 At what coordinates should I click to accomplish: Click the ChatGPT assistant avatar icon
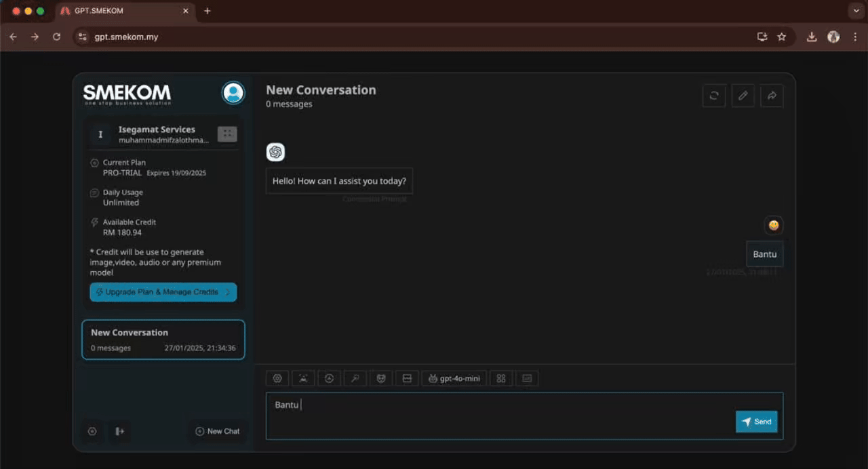pyautogui.click(x=275, y=152)
